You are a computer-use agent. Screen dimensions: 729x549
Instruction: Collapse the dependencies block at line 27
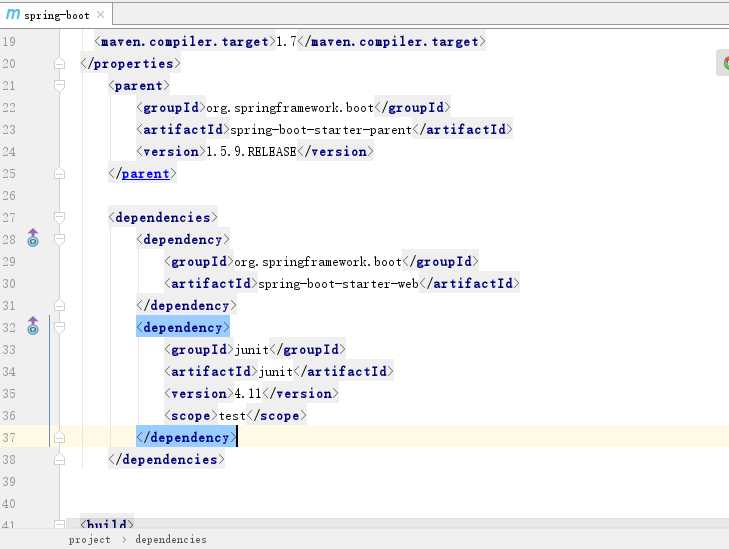click(x=60, y=218)
